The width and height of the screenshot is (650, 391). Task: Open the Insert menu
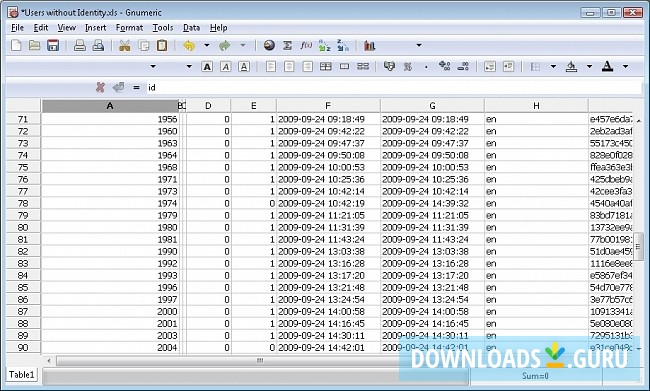coord(95,28)
